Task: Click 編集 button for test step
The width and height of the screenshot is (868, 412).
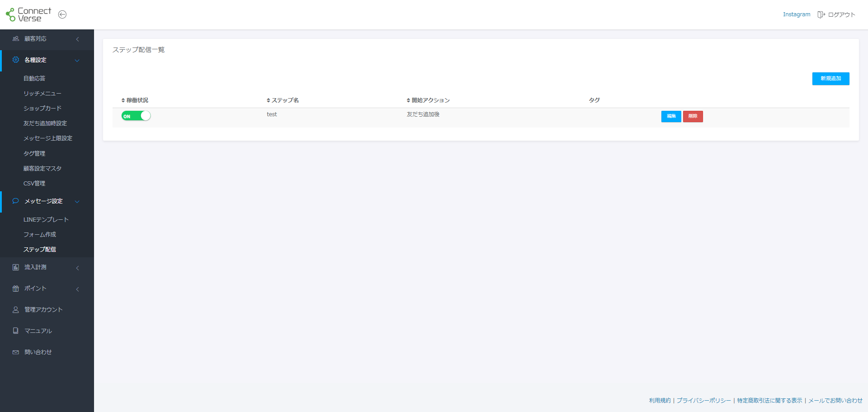Action: pyautogui.click(x=671, y=116)
